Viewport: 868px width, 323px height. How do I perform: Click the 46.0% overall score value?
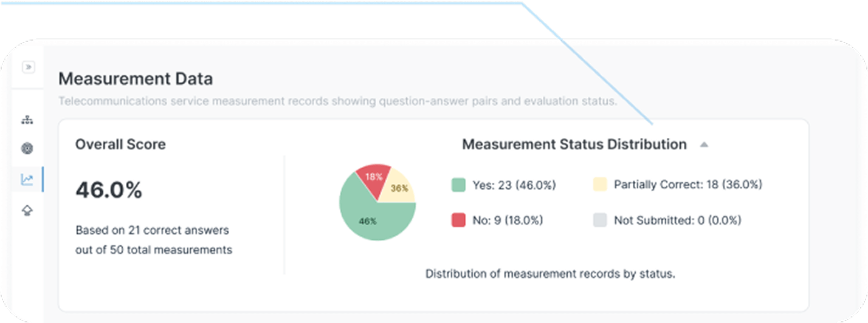109,191
